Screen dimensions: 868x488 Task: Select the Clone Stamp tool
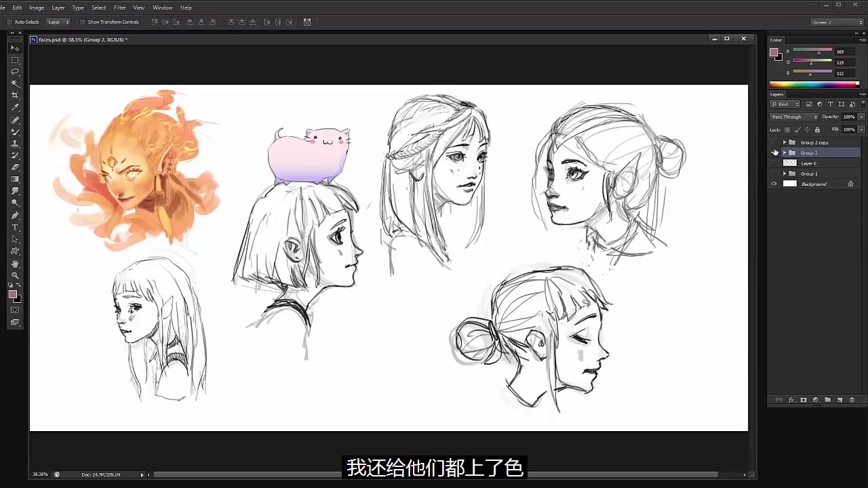(x=15, y=144)
